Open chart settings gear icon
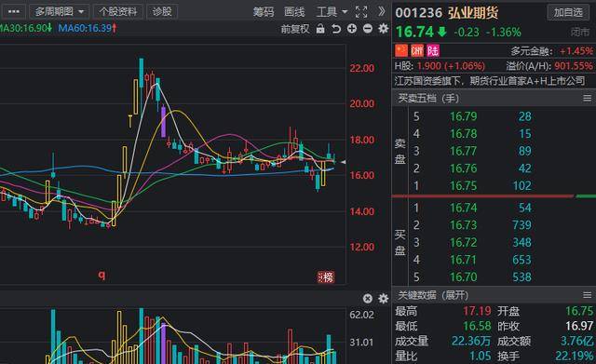Screen dimensions: 596x364 pos(383,29)
